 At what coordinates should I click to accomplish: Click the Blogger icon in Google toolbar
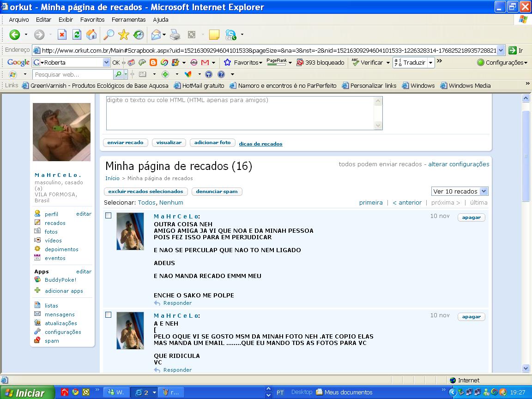pyautogui.click(x=153, y=62)
